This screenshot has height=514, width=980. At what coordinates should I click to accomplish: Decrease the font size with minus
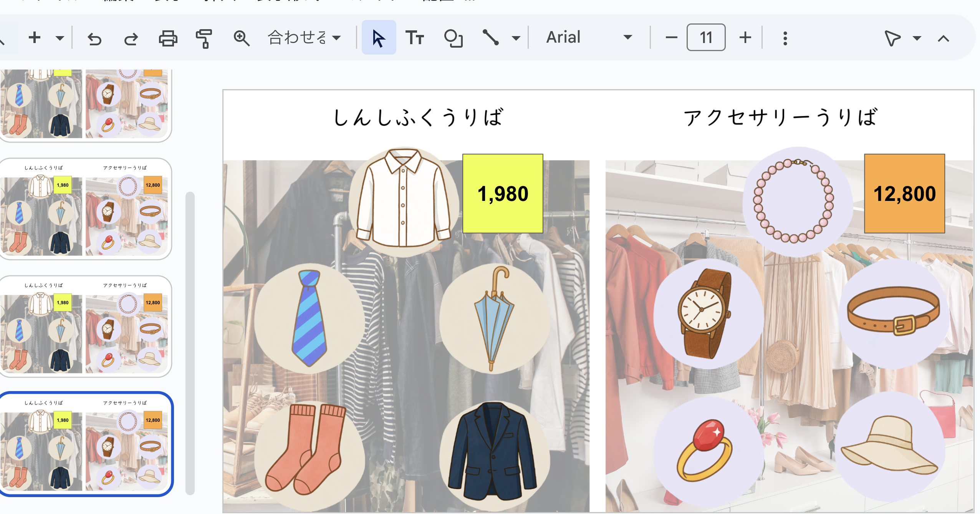click(671, 38)
